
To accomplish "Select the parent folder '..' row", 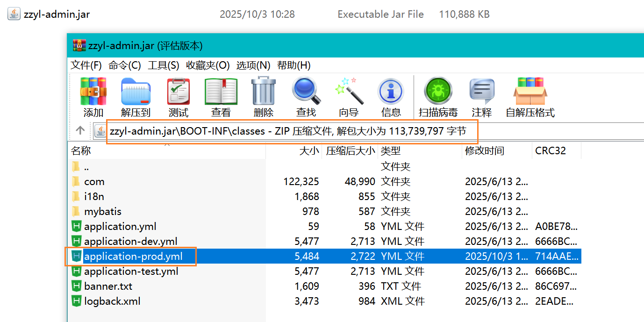I will coord(324,166).
